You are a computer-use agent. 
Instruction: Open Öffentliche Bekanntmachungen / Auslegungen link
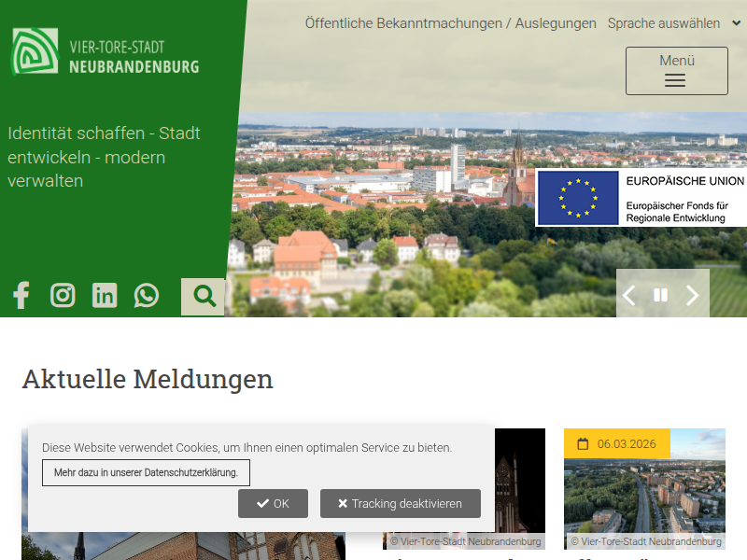pyautogui.click(x=450, y=23)
